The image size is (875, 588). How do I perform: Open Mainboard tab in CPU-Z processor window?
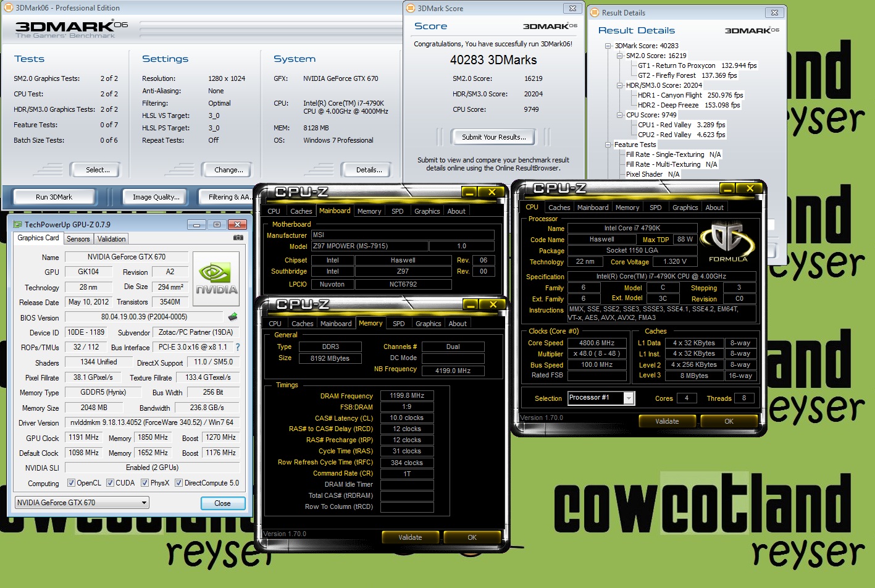[593, 208]
